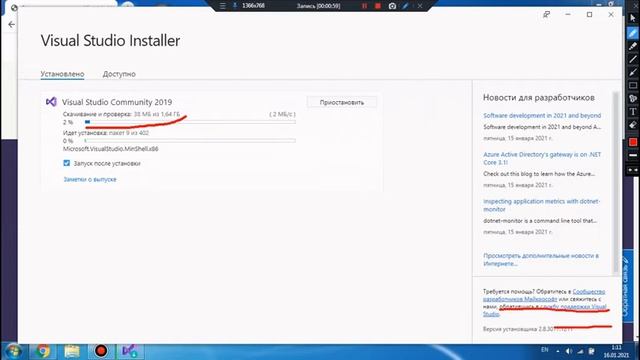Change the line thickness setting

pos(633,156)
